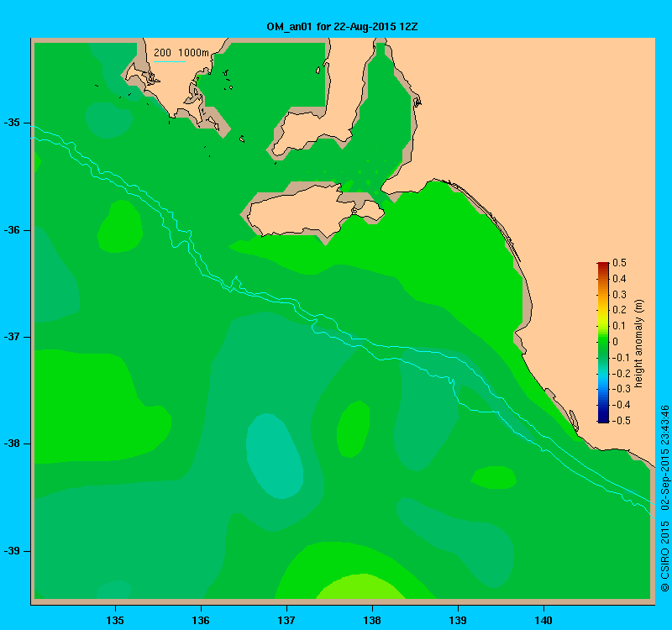Click the 0.5 color bar label
The height and width of the screenshot is (630, 672).
619,263
